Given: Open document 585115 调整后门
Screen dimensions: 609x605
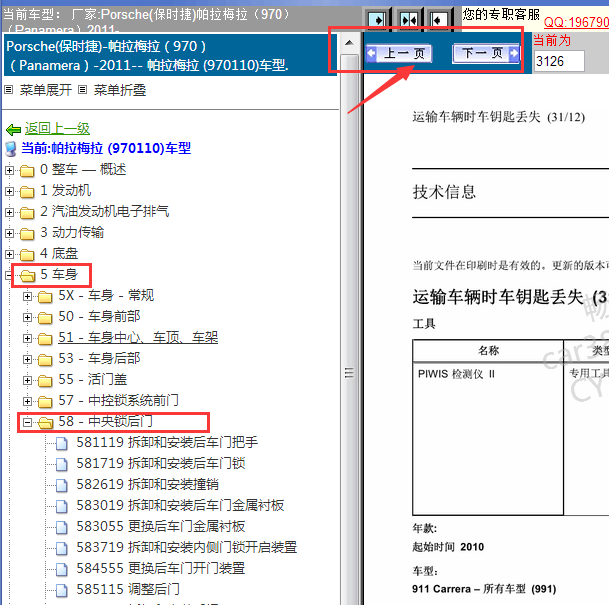Looking at the screenshot, I should tap(128, 589).
